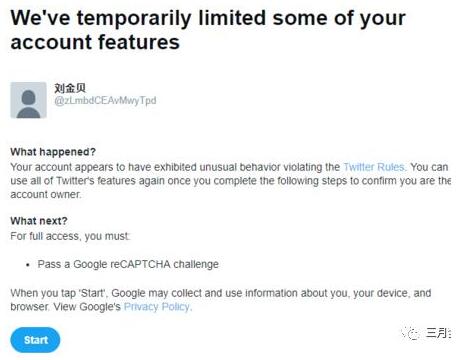Click 'Pass a Google reCAPTCHA challenge' item
This screenshot has width=464, height=360.
click(128, 264)
